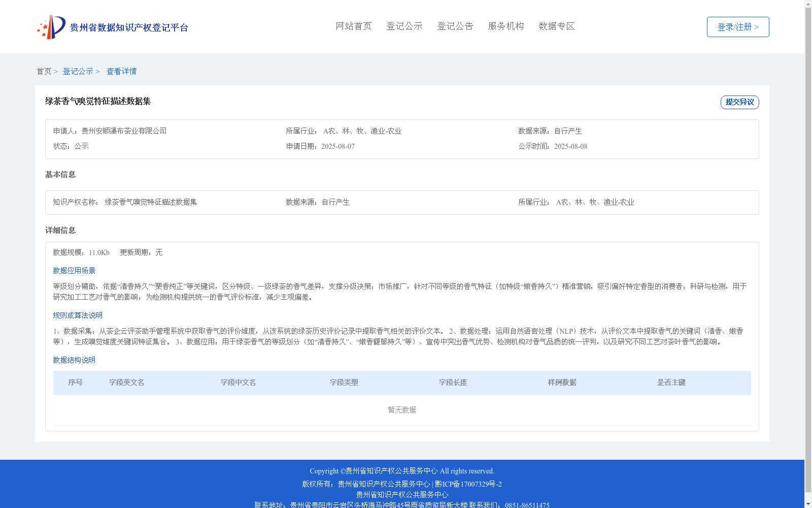The image size is (812, 508).
Task: Click the scrollbar down arrow
Action: [808, 504]
